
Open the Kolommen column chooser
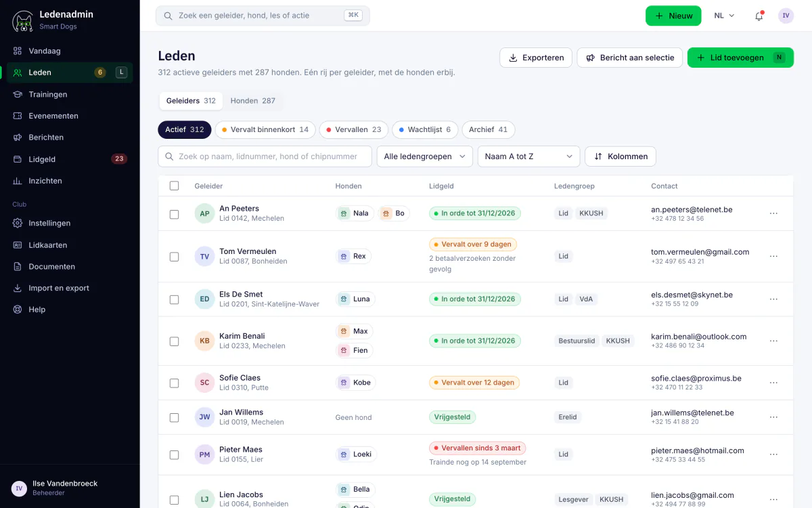pyautogui.click(x=621, y=156)
